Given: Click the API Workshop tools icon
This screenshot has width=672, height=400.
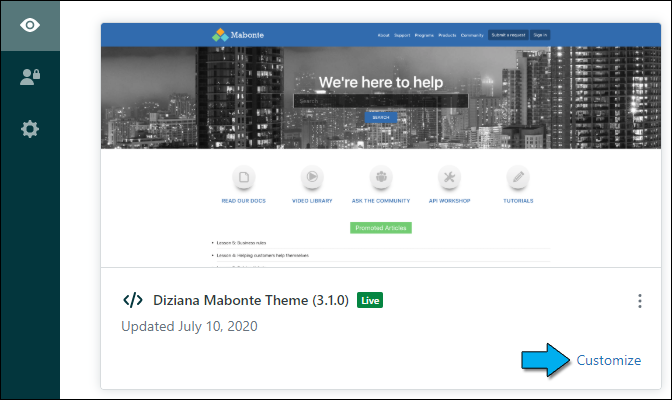Looking at the screenshot, I should pyautogui.click(x=449, y=177).
